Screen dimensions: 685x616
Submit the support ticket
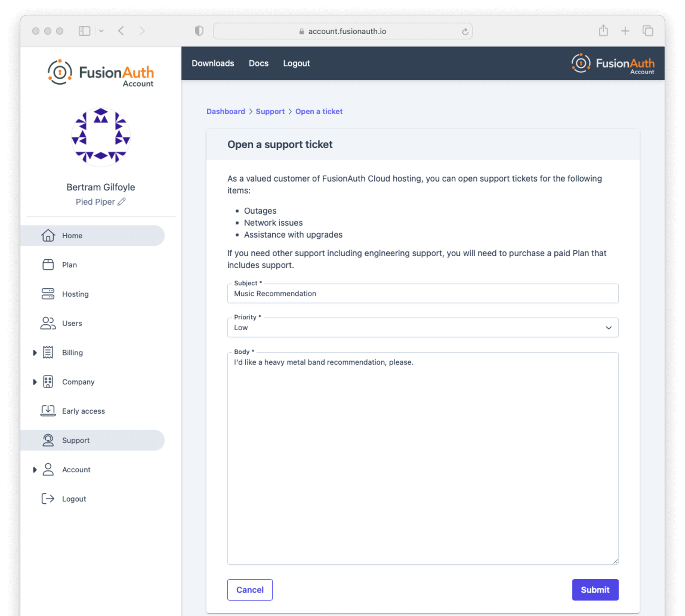pyautogui.click(x=595, y=590)
